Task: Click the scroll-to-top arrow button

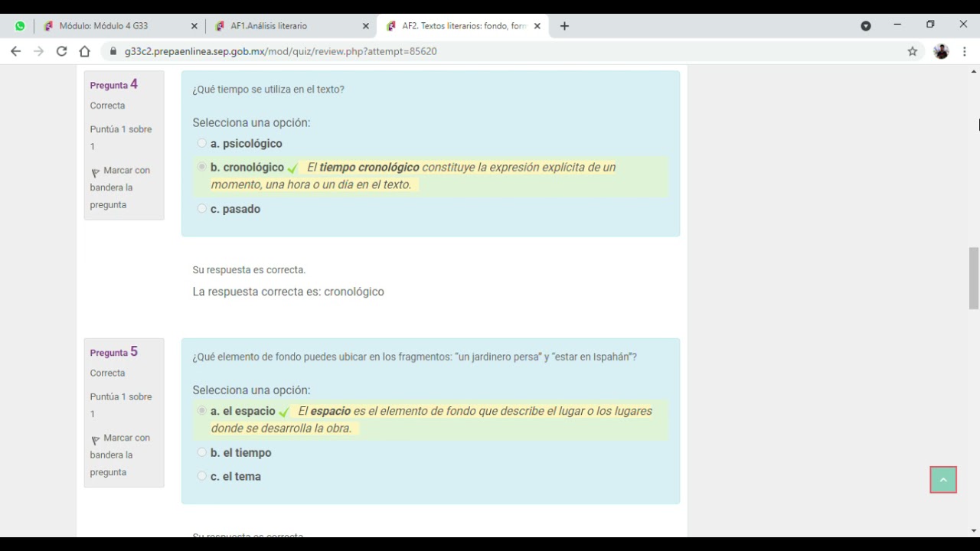Action: [943, 480]
